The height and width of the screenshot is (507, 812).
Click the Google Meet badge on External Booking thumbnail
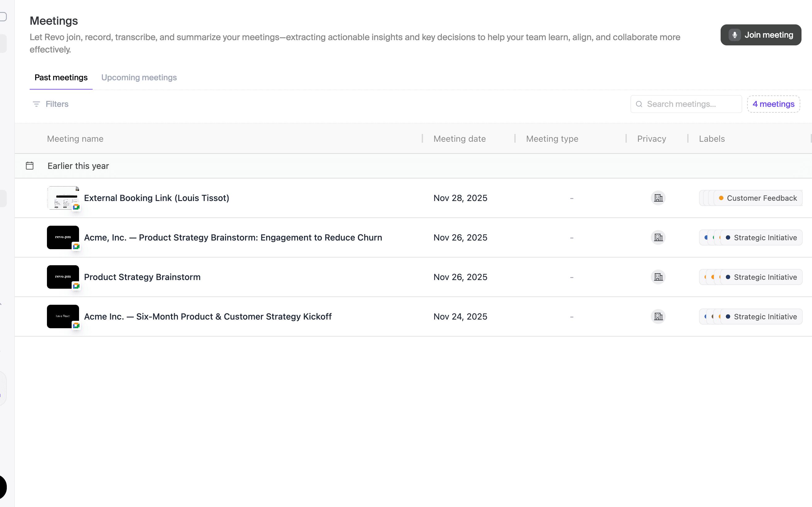click(x=76, y=207)
